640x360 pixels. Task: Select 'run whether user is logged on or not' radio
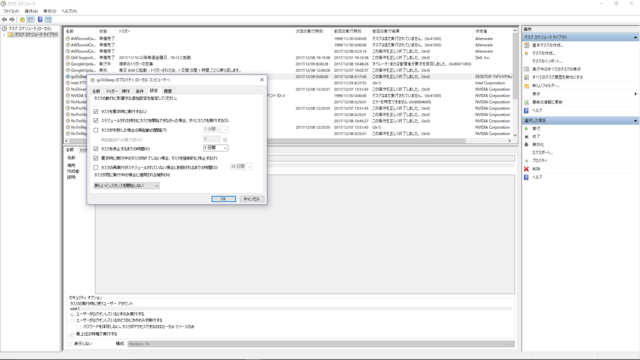pyautogui.click(x=72, y=320)
